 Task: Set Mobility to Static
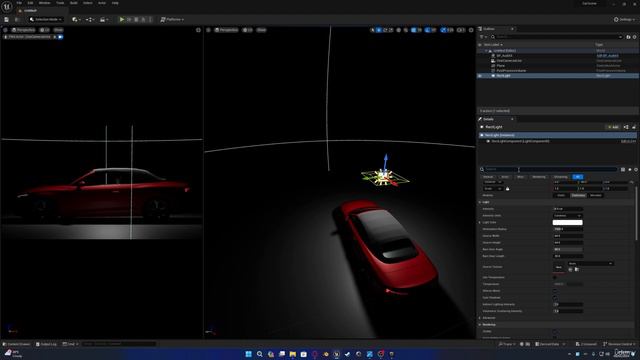click(x=561, y=196)
